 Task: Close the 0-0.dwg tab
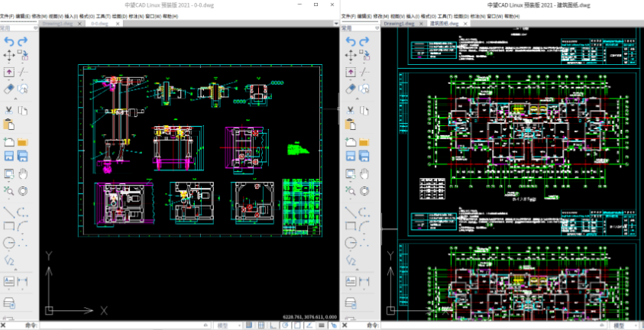118,24
